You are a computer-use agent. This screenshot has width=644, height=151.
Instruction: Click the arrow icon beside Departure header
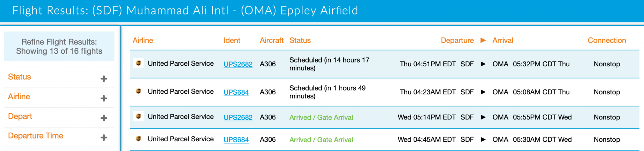(483, 40)
